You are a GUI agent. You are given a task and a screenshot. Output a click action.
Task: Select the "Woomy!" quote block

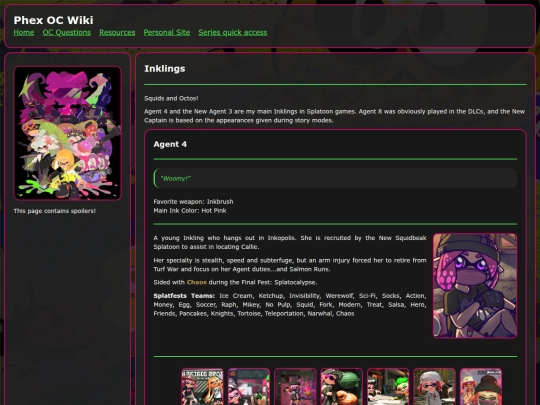pyautogui.click(x=335, y=178)
